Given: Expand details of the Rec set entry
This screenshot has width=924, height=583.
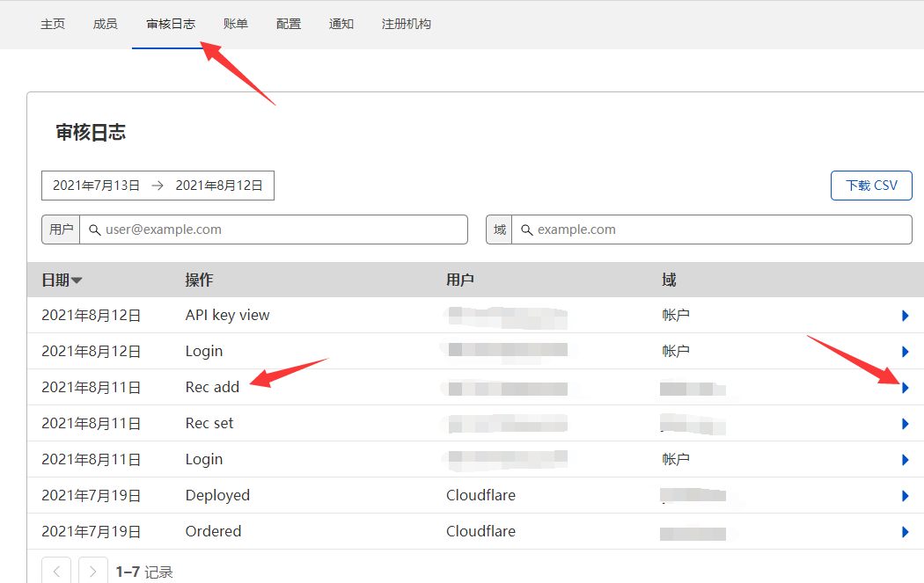Looking at the screenshot, I should (x=905, y=423).
